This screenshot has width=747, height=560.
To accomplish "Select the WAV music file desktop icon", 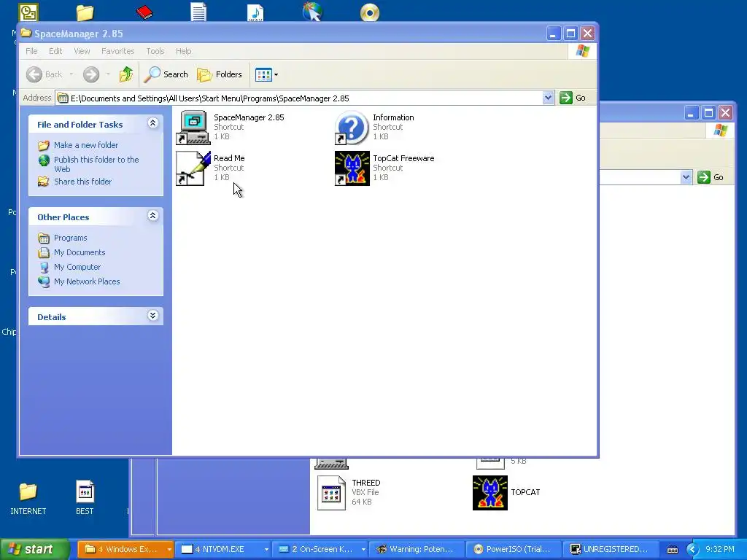I will point(255,12).
